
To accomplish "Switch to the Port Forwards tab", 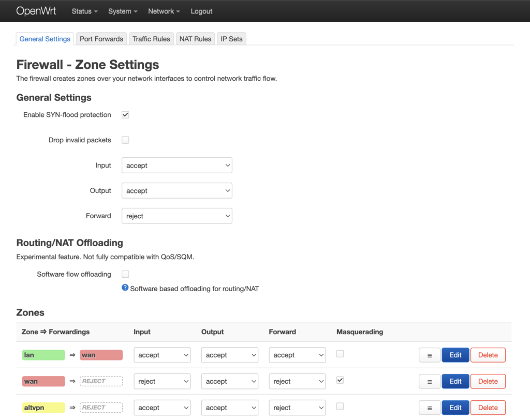I will coord(101,39).
